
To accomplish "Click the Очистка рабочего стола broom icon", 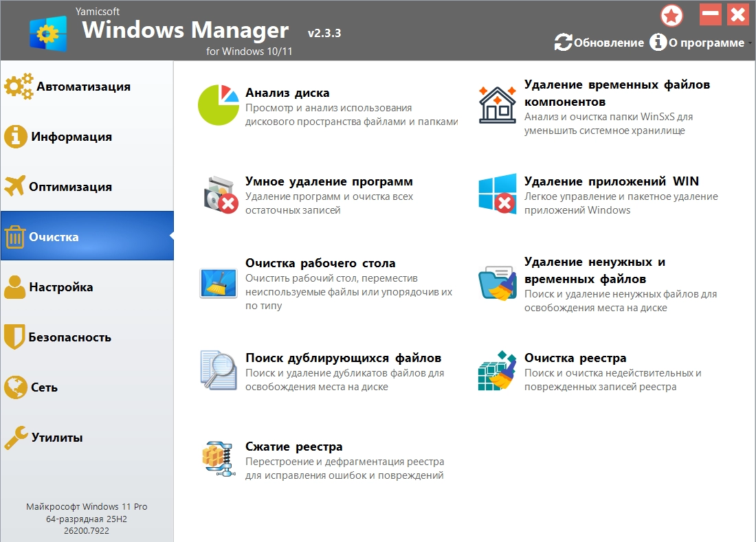I will [x=219, y=283].
